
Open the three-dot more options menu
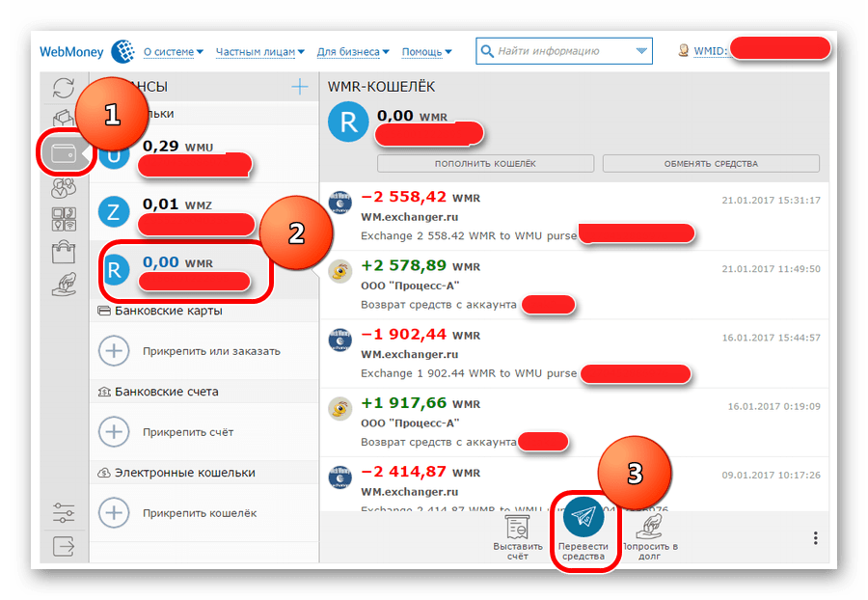point(815,538)
